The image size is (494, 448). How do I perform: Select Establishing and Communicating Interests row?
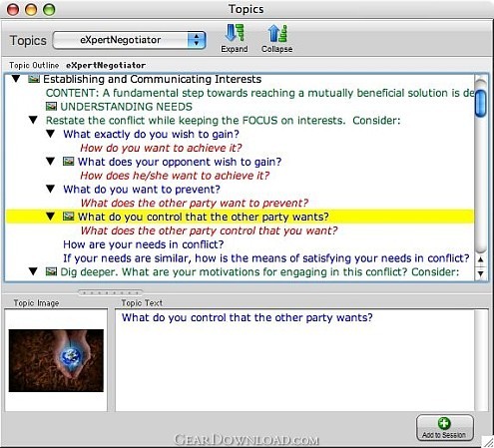pos(152,79)
